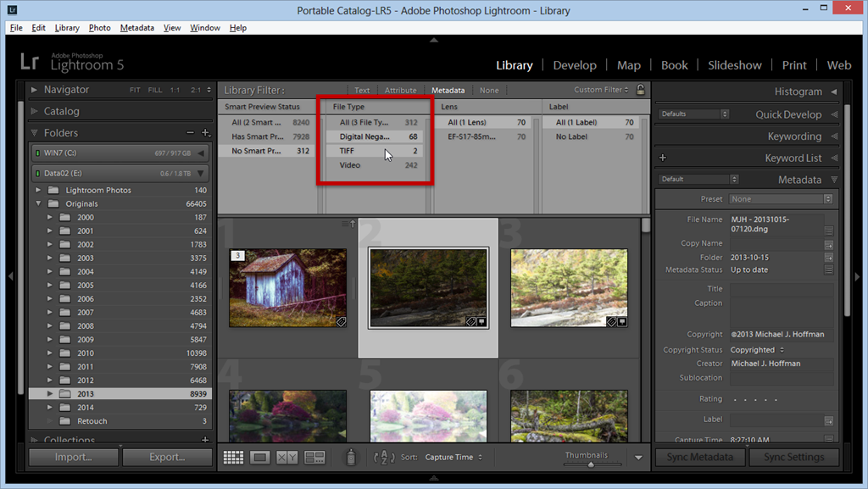This screenshot has width=868, height=489.
Task: Open Capture Time sort dropdown
Action: [454, 458]
